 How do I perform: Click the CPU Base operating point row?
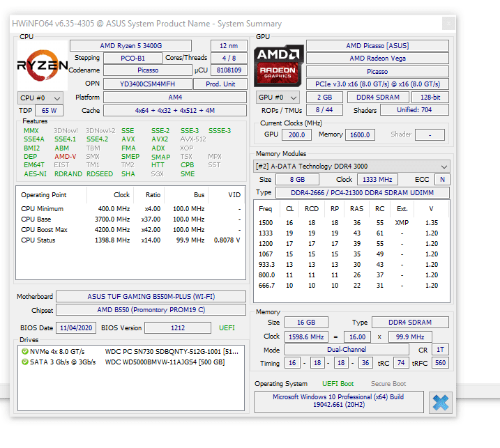coord(130,219)
